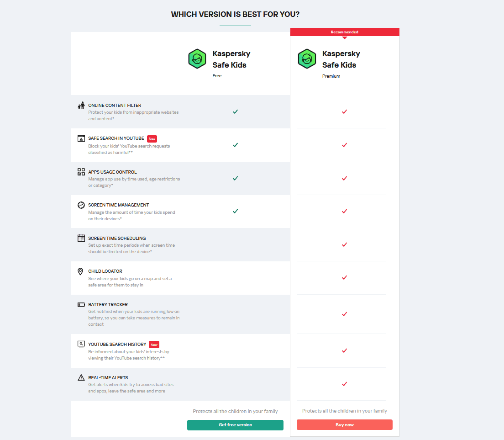The height and width of the screenshot is (440, 504).
Task: Click the Kaspersky Safe Kids Free logo
Action: 197,59
